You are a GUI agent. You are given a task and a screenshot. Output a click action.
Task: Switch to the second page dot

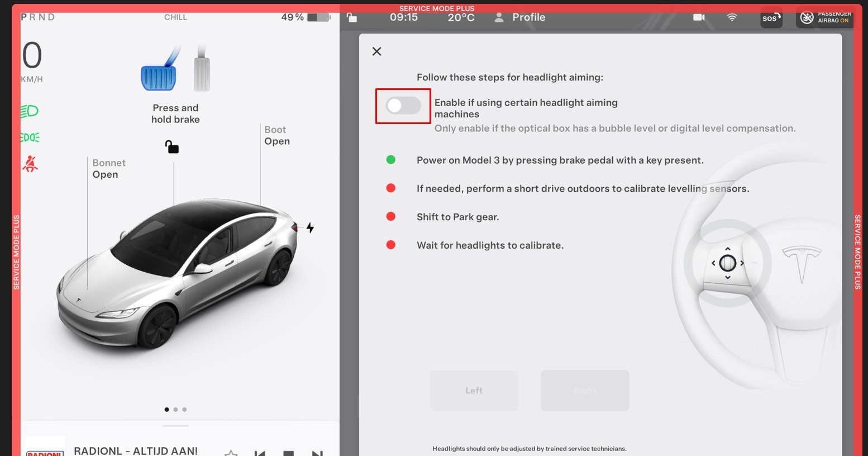click(x=175, y=410)
